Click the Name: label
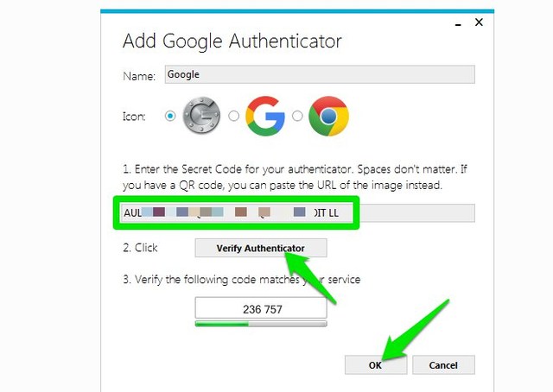553x392 pixels. click(139, 76)
